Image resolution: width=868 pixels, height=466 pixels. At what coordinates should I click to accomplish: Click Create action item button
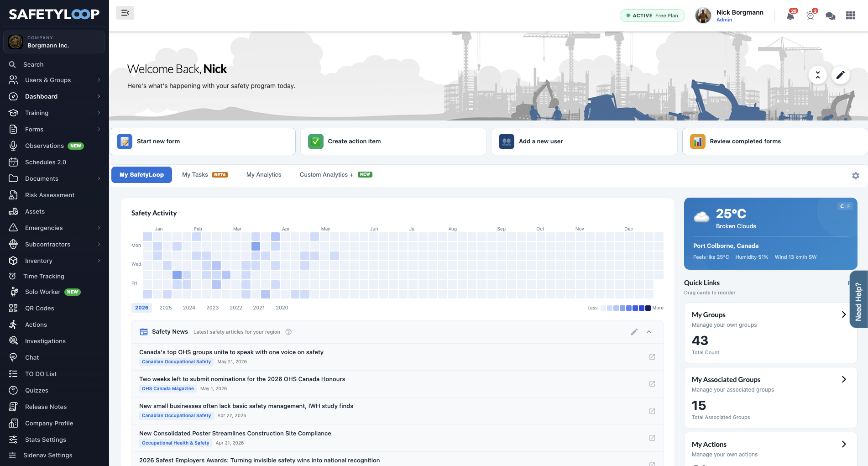[x=393, y=141]
